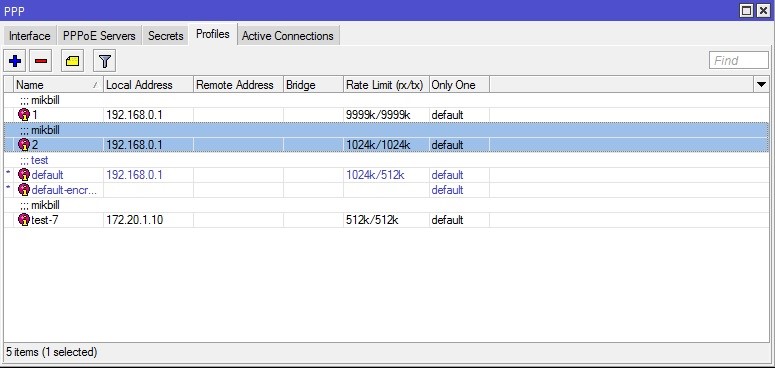Image resolution: width=775 pixels, height=368 pixels.
Task: Switch to the PPPoE Servers tab
Action: 99,36
